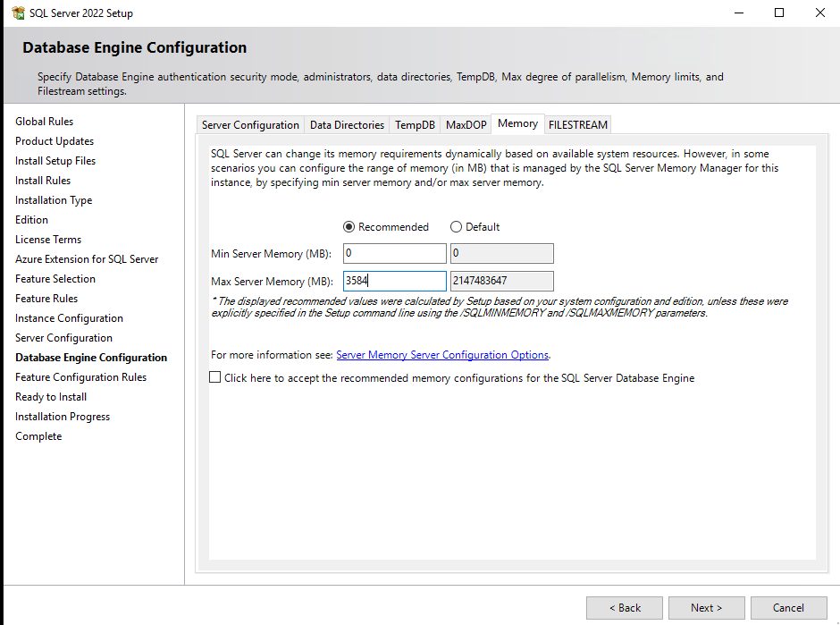
Task: Click the Min Server Memory (MB) label
Action: 271,254
